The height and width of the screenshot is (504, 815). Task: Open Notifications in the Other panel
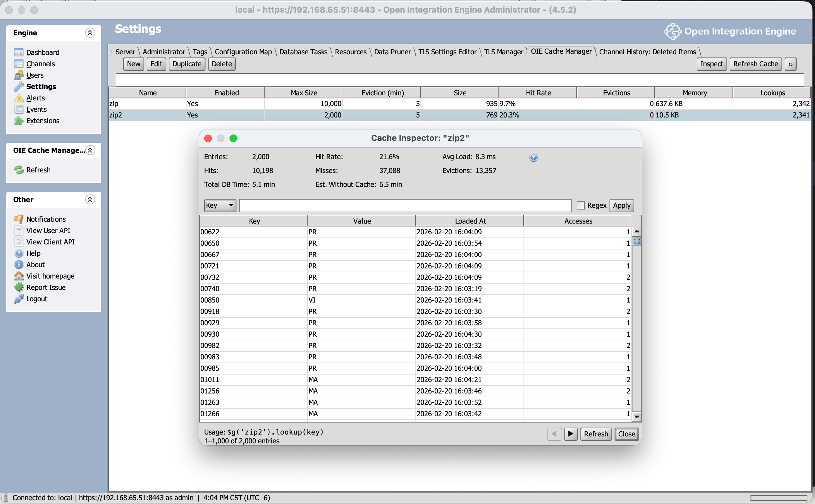(46, 219)
